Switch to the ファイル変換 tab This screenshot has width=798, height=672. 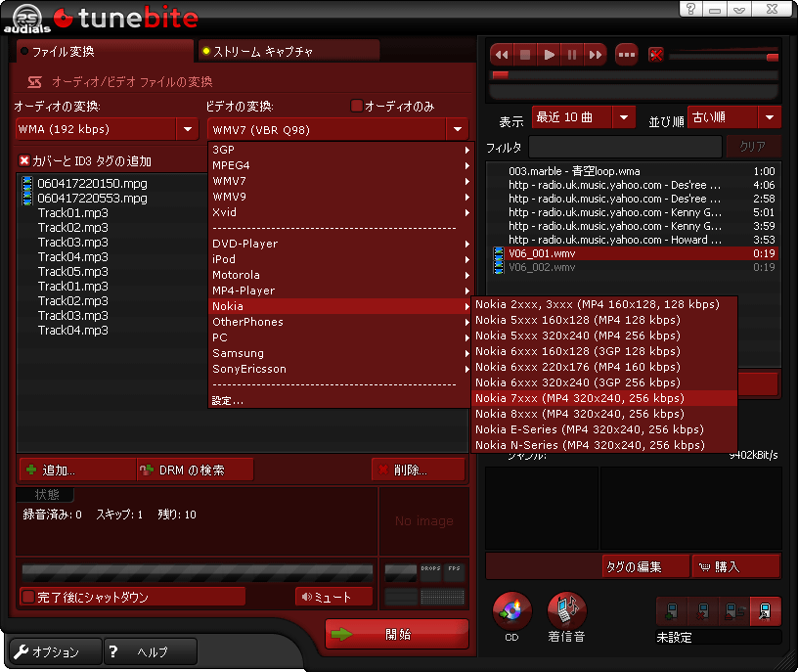(x=105, y=52)
